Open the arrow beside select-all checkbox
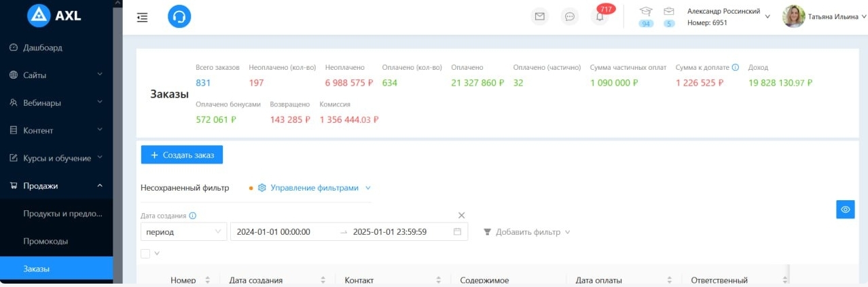868x287 pixels. [x=158, y=254]
